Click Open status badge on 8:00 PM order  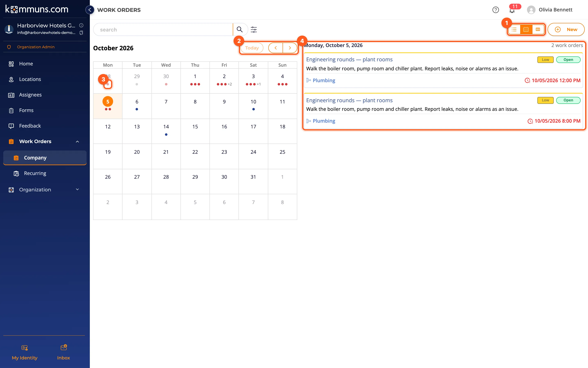[x=568, y=100]
